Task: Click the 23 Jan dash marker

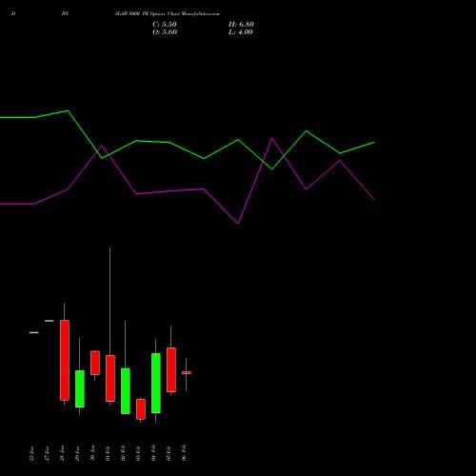Action: click(x=34, y=332)
